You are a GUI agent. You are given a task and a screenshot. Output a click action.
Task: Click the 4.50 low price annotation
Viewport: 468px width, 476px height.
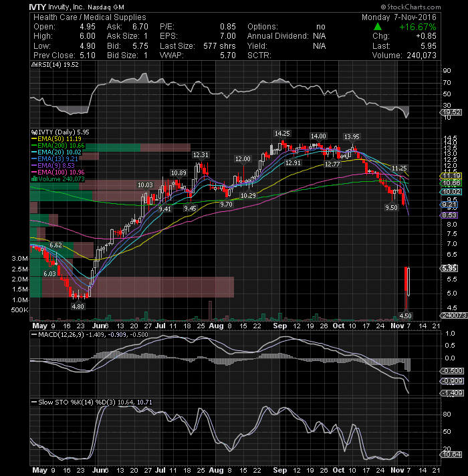pyautogui.click(x=405, y=316)
